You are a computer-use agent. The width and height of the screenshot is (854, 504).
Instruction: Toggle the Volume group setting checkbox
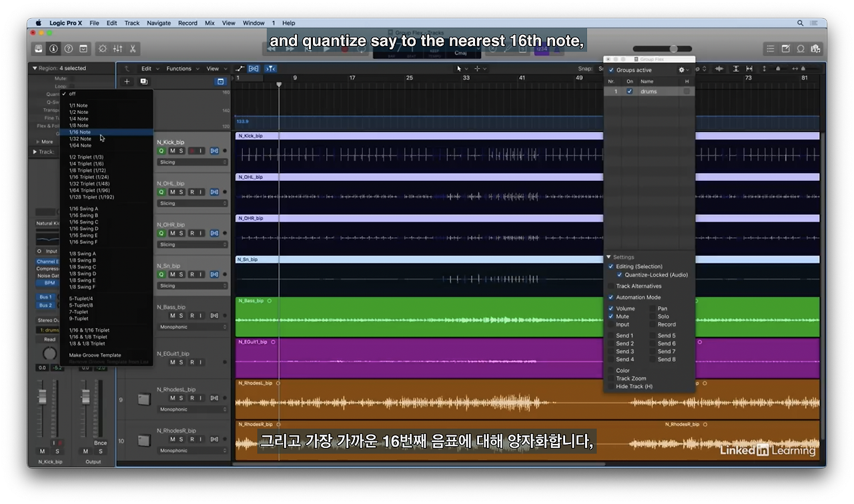pyautogui.click(x=610, y=309)
